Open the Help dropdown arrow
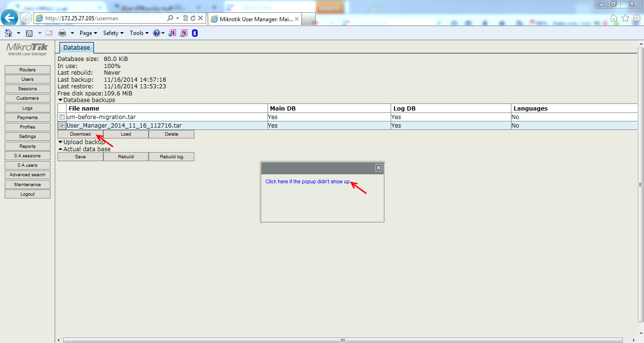 (x=163, y=33)
